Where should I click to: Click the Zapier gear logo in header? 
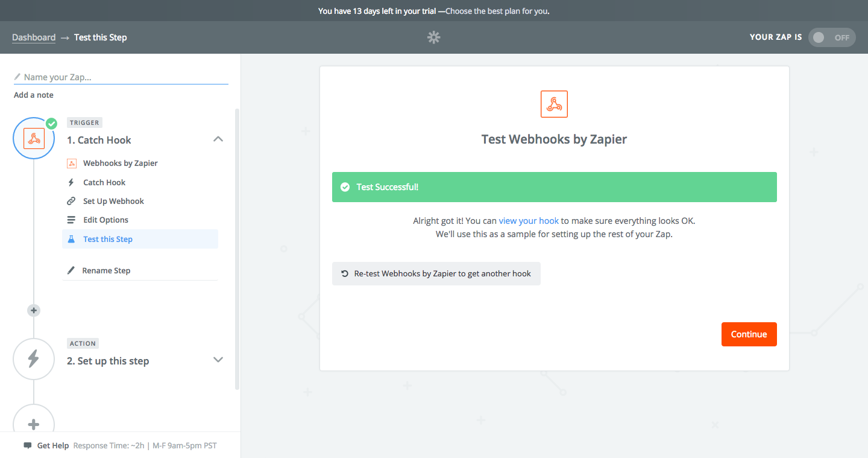coord(434,37)
